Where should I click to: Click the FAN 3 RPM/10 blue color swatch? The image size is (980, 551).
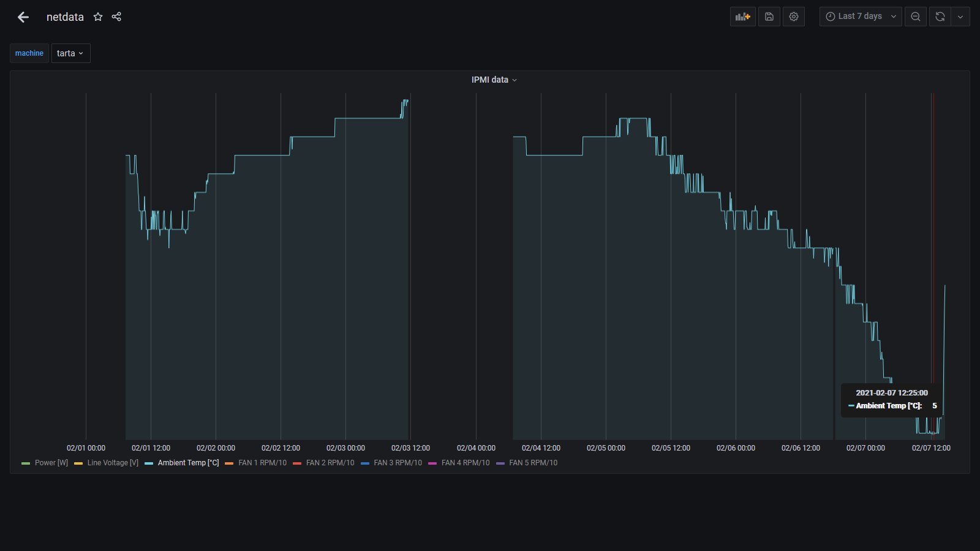point(365,463)
